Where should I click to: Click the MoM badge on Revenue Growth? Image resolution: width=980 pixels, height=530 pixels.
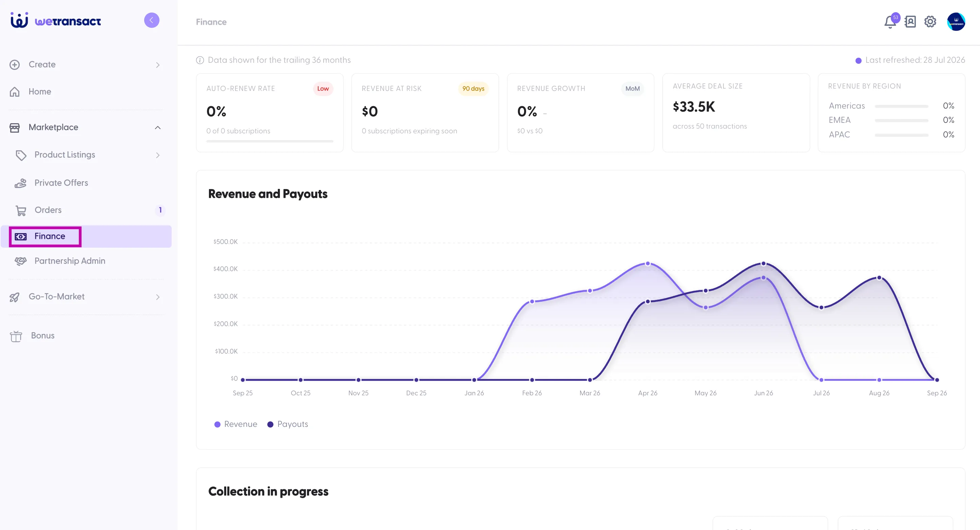633,89
